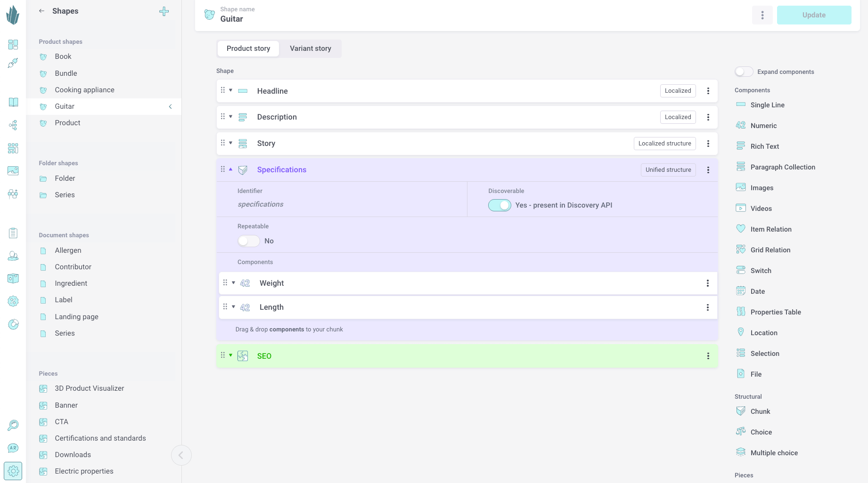The height and width of the screenshot is (483, 868).
Task: Switch to Variant story tab
Action: (x=310, y=48)
